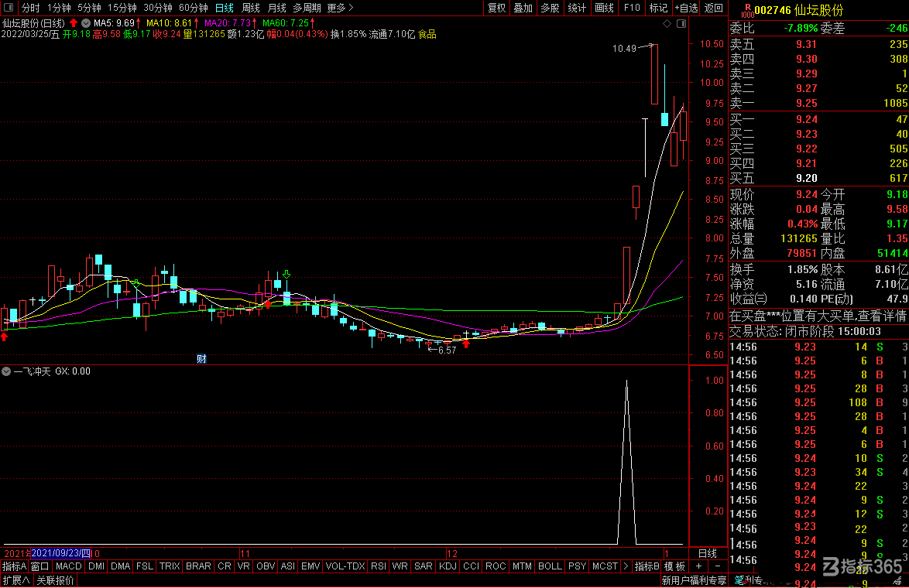
Task: Switch to the 1分钟 chart
Action: [59, 8]
